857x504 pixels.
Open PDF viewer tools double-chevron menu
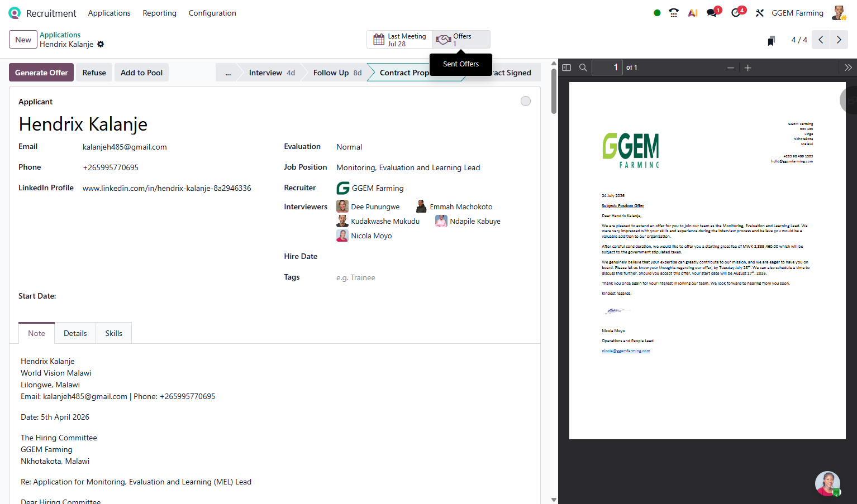[x=848, y=68]
